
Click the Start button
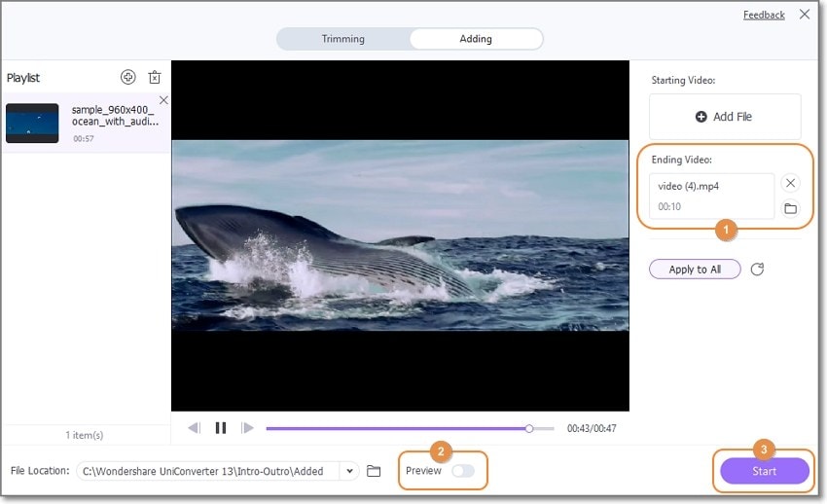pos(764,471)
